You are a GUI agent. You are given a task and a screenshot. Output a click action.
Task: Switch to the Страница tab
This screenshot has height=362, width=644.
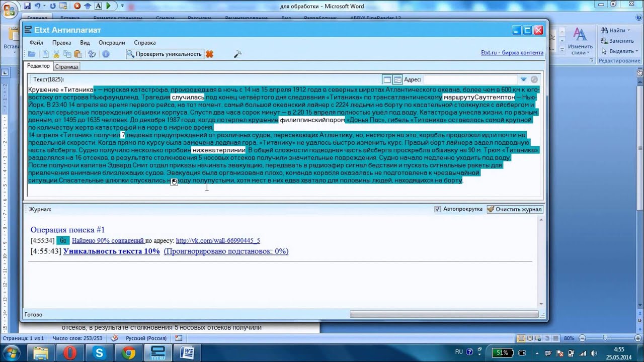tap(66, 66)
